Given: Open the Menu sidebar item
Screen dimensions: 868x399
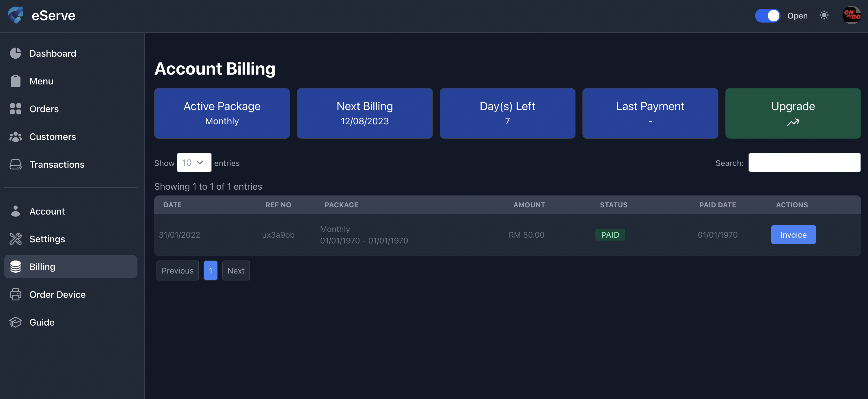Looking at the screenshot, I should tap(42, 81).
